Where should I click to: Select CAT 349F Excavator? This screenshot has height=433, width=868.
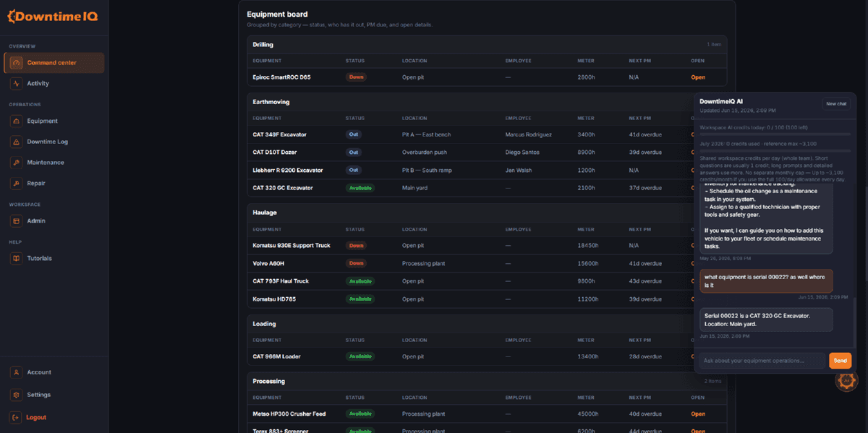(279, 134)
